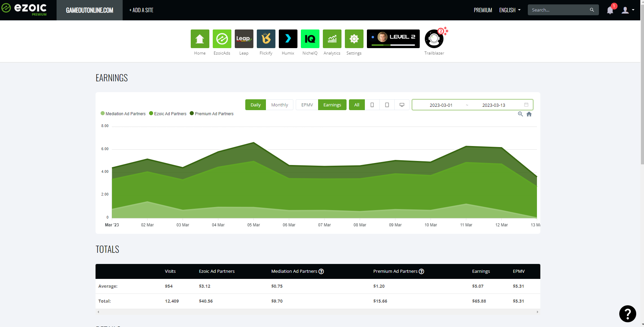Filter earnings by tablet device
This screenshot has height=327, width=644.
[387, 105]
